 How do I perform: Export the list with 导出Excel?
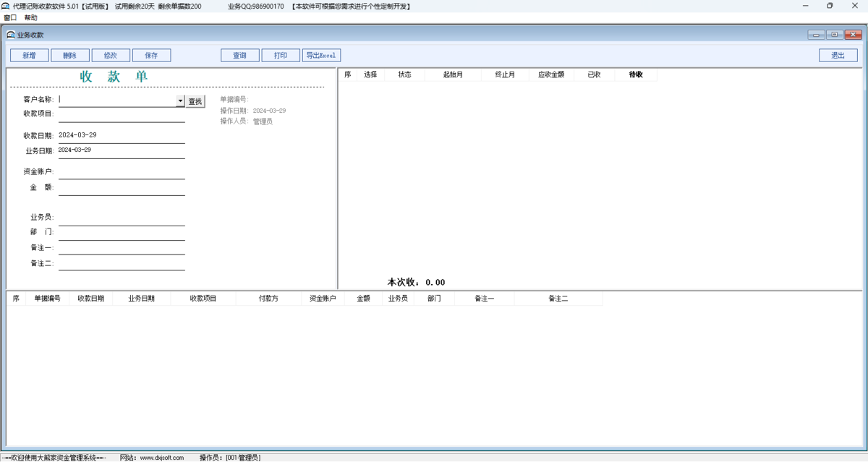point(321,56)
